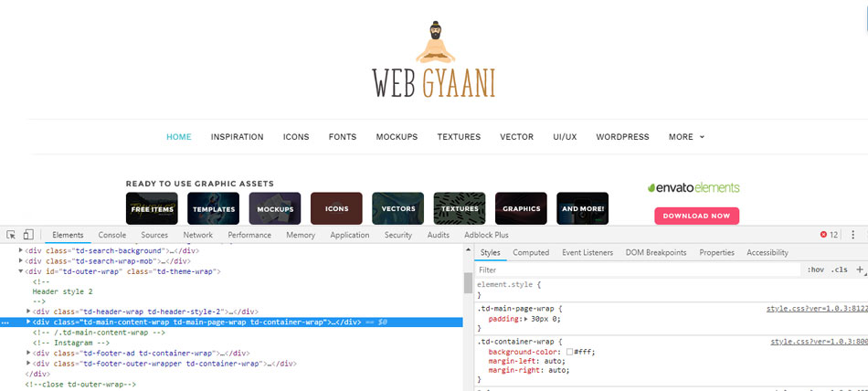
Task: Expand the td-header-wrap div node
Action: point(29,312)
